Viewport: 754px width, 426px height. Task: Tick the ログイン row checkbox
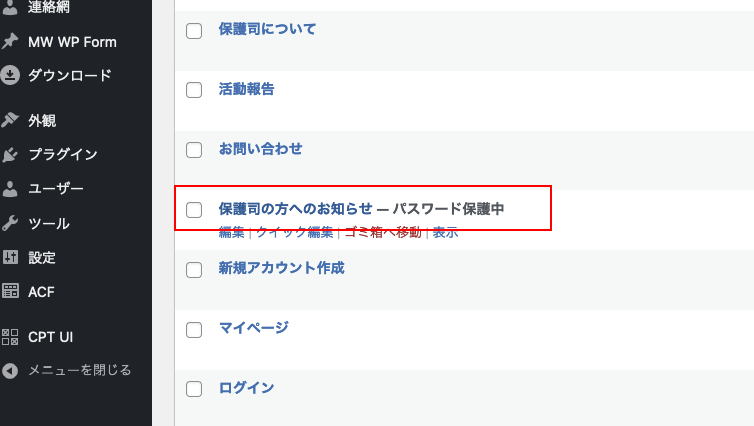tap(194, 389)
